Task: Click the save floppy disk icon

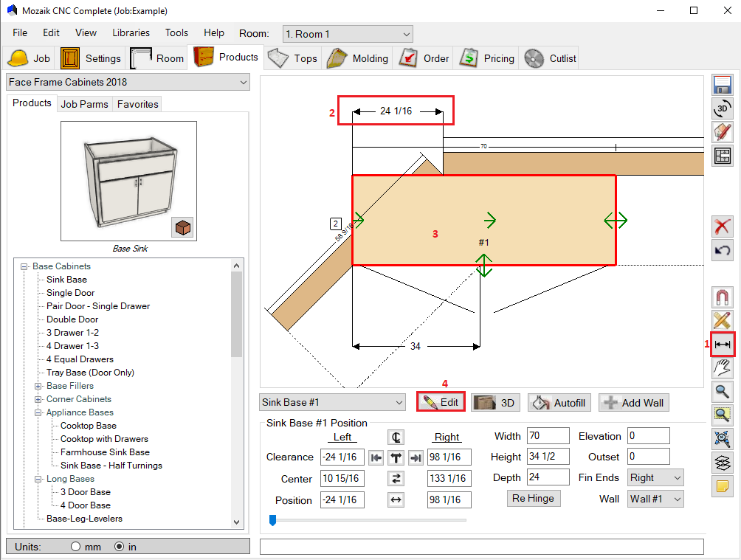Action: coord(723,86)
